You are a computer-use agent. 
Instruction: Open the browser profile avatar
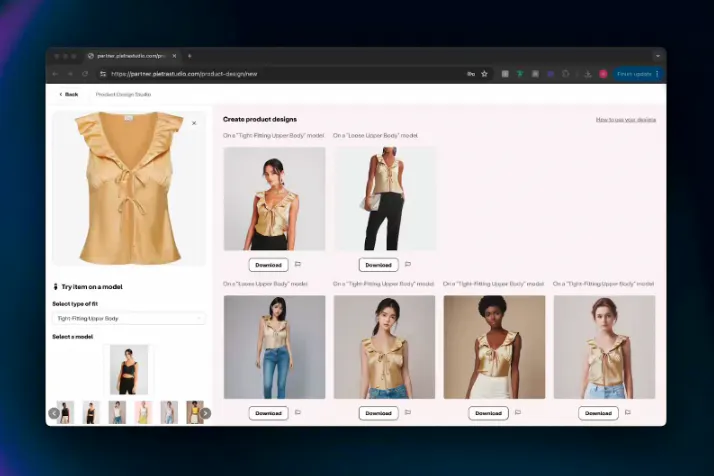(603, 74)
